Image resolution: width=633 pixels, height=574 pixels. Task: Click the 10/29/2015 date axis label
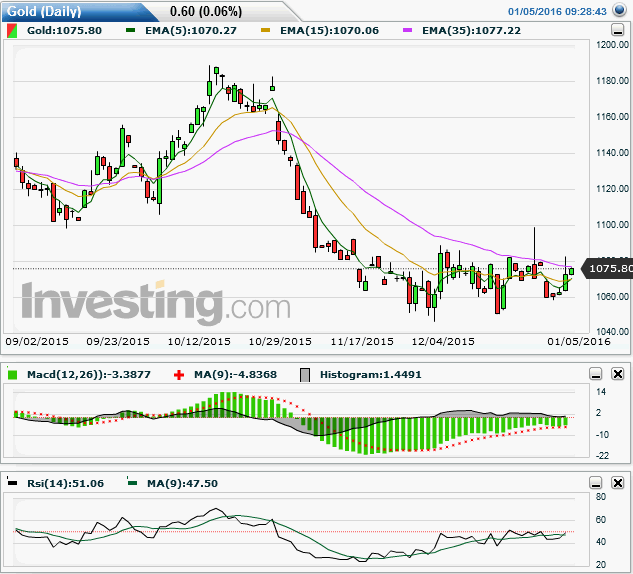(x=280, y=341)
